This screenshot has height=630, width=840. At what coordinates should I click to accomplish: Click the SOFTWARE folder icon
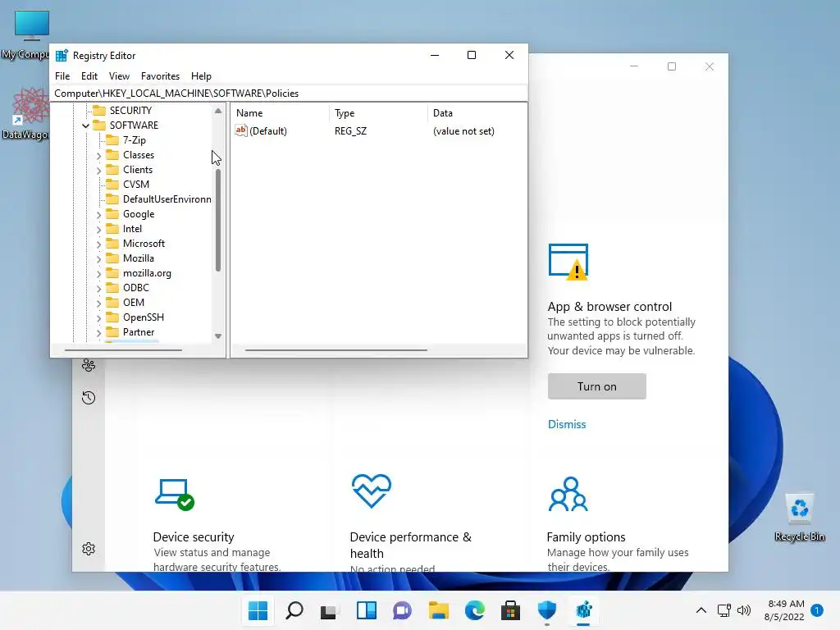[x=99, y=126]
